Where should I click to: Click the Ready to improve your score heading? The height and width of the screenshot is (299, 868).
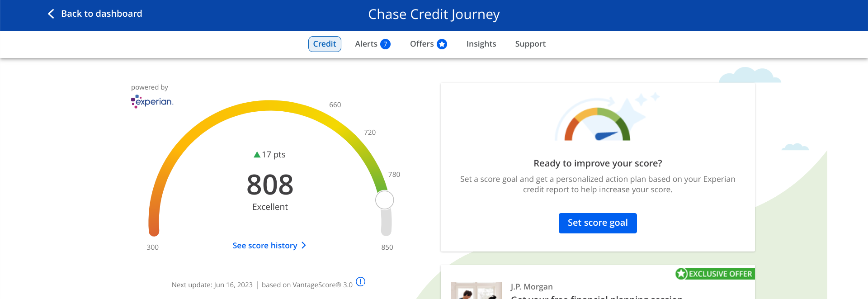[x=598, y=163]
